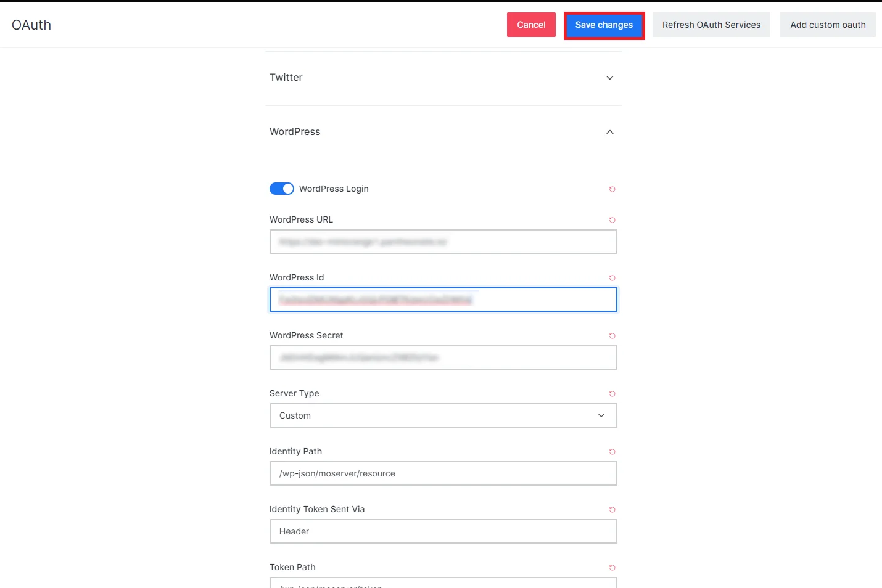
Task: Expand the Twitter section chevron
Action: [610, 78]
